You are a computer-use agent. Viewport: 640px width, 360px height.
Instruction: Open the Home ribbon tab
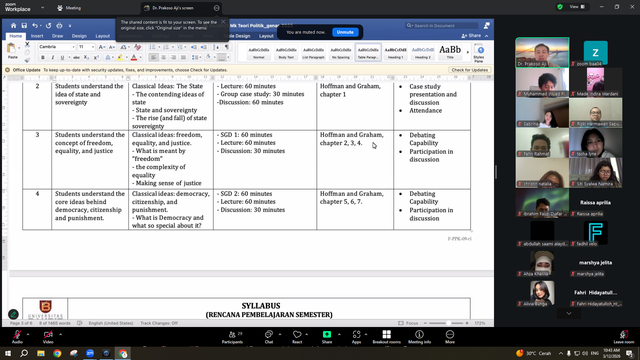[x=16, y=36]
